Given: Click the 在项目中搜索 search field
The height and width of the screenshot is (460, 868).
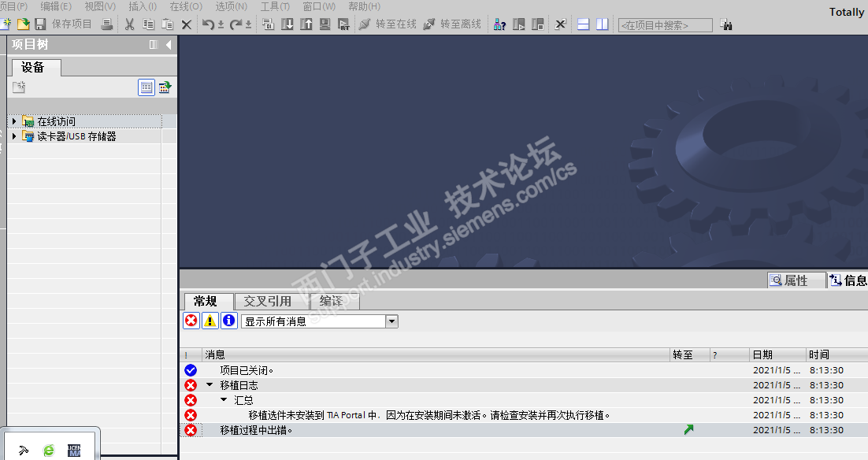Looking at the screenshot, I should (665, 25).
